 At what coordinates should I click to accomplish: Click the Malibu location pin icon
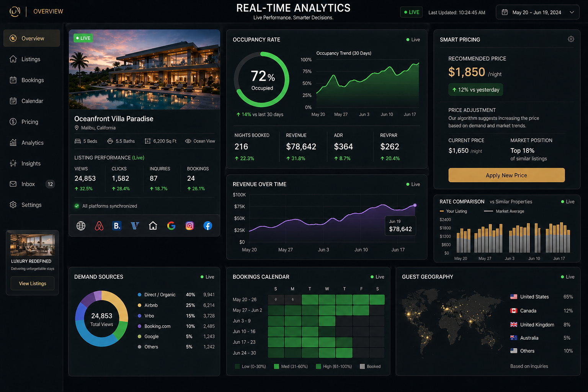[77, 128]
